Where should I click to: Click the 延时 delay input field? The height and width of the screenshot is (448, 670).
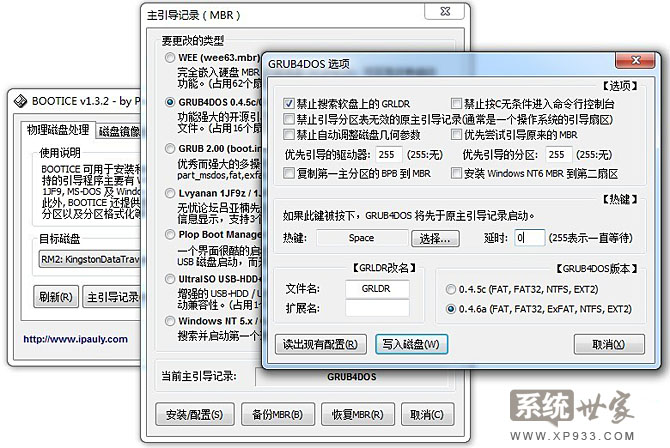pyautogui.click(x=529, y=237)
